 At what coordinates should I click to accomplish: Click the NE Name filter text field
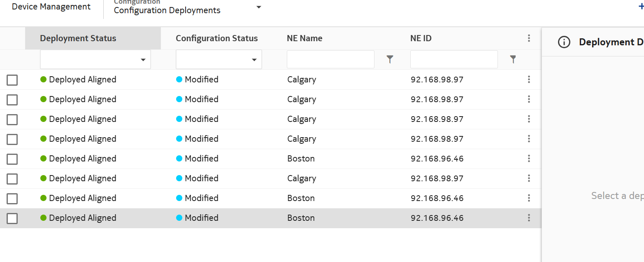click(x=330, y=60)
